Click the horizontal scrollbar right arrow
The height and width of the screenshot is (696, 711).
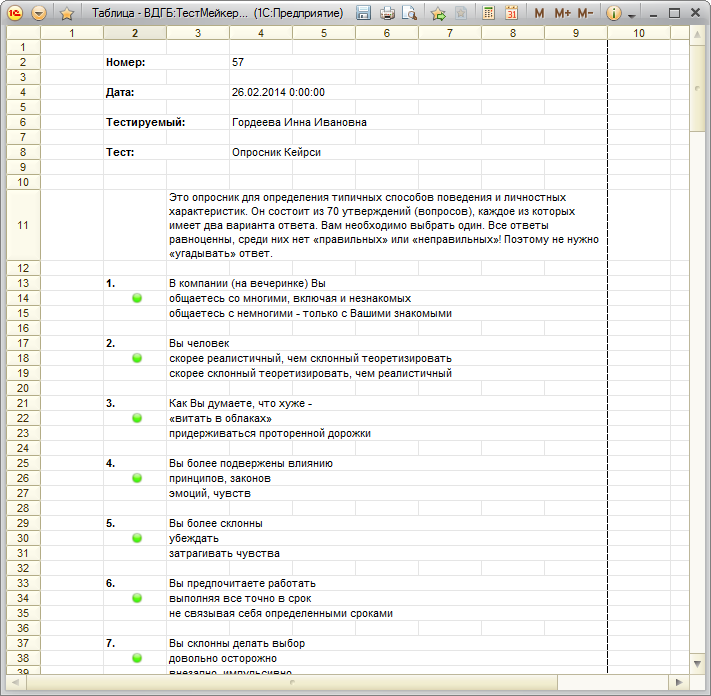pyautogui.click(x=679, y=682)
